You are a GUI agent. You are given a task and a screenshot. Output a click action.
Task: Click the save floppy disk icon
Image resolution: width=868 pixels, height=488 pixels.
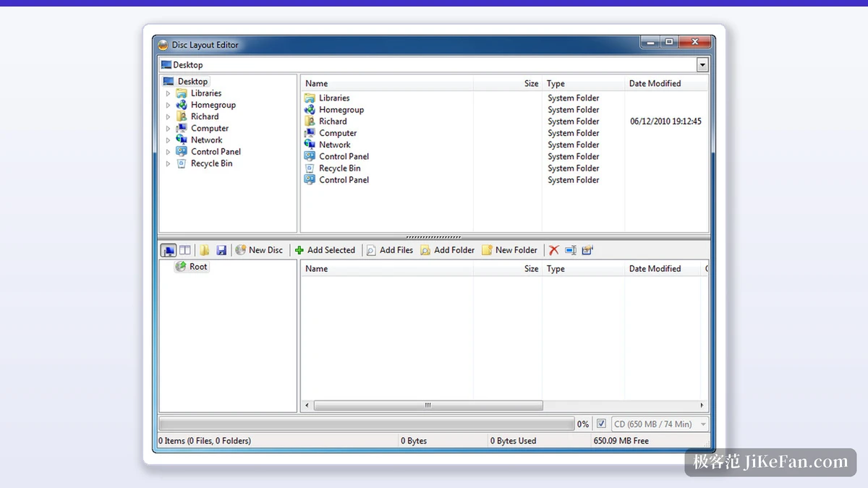[221, 250]
